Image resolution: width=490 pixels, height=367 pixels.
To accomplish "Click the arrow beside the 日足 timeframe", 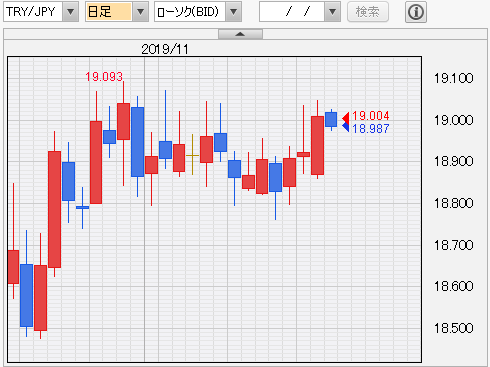I will pyautogui.click(x=140, y=12).
